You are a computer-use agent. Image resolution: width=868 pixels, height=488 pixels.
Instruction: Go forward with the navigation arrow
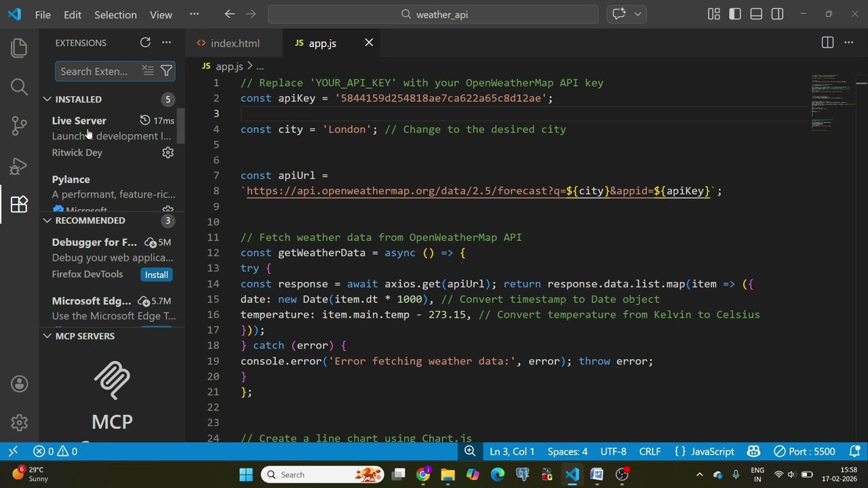click(251, 14)
